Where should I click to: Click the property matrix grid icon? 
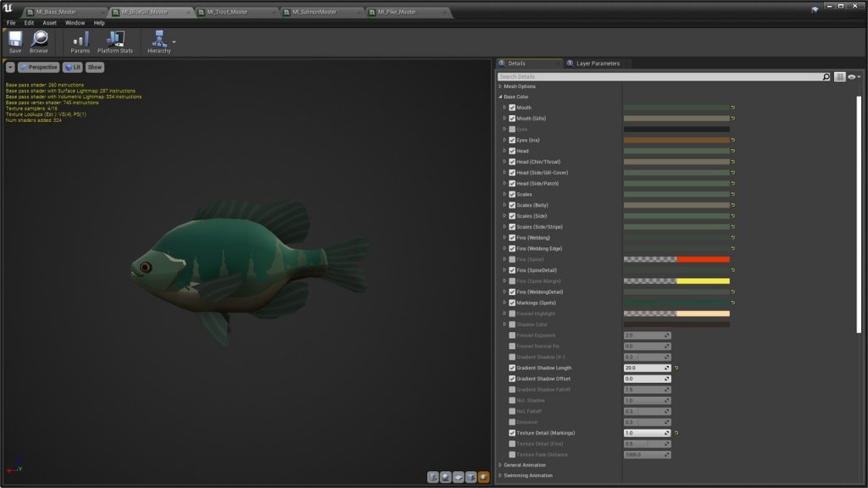click(840, 77)
